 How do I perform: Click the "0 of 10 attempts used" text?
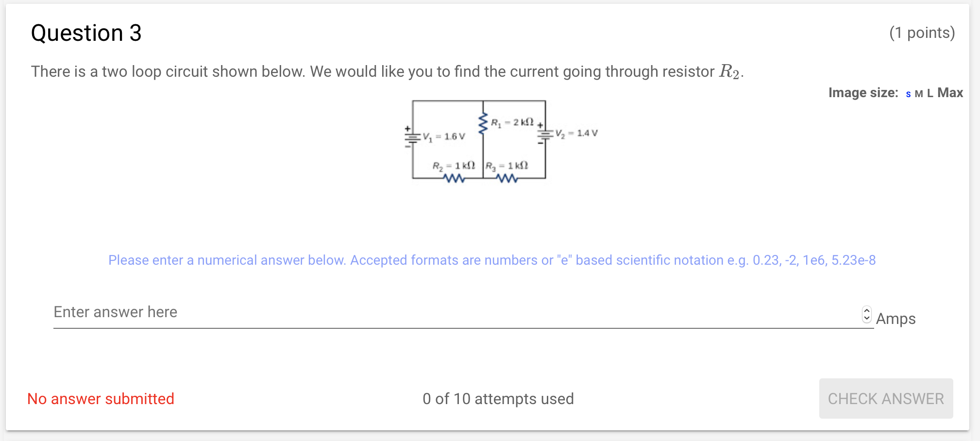(x=498, y=398)
